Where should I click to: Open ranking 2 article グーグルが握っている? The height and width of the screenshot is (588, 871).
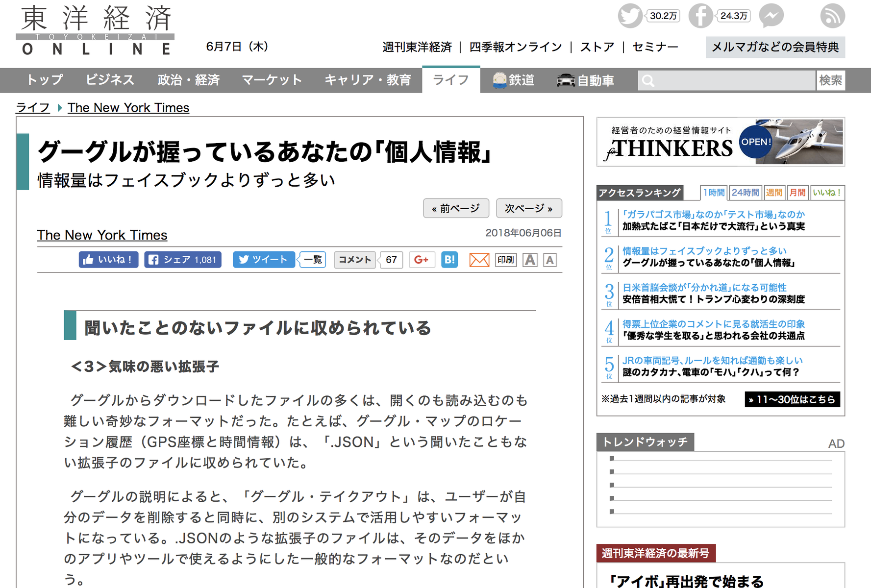708,257
